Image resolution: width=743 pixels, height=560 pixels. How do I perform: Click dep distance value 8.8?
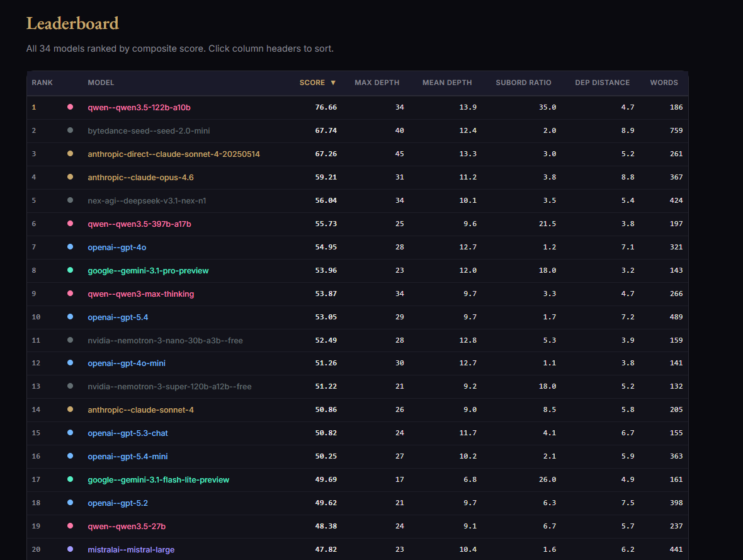click(x=628, y=177)
